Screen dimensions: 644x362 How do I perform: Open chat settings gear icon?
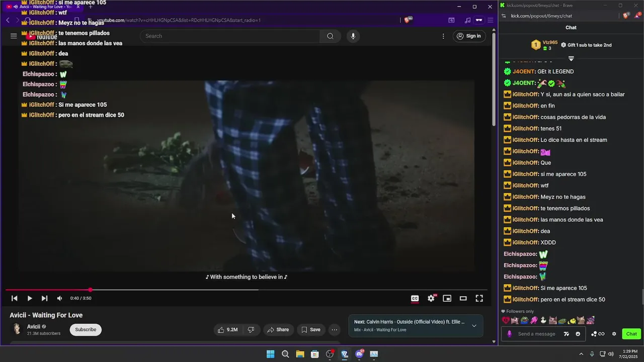(x=614, y=334)
